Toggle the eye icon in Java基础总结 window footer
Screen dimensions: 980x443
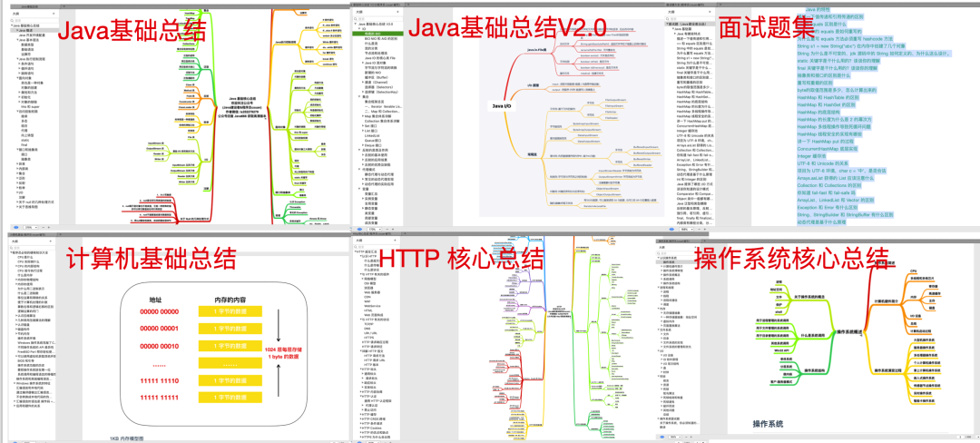tap(15, 228)
